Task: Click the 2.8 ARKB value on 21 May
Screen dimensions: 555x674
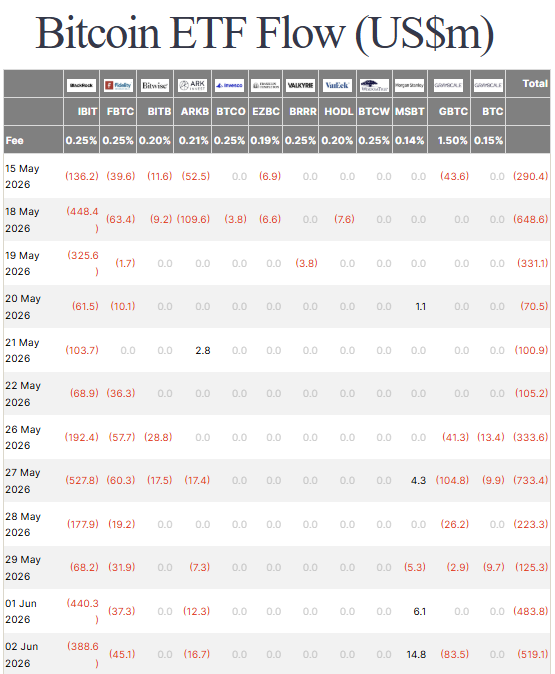Action: (x=203, y=351)
